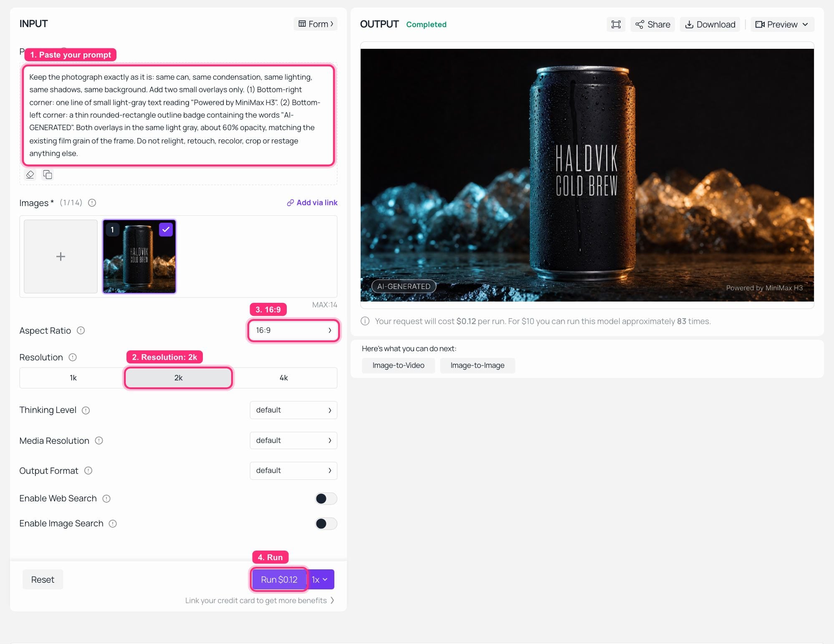Switch input view with the Form button

(x=316, y=24)
